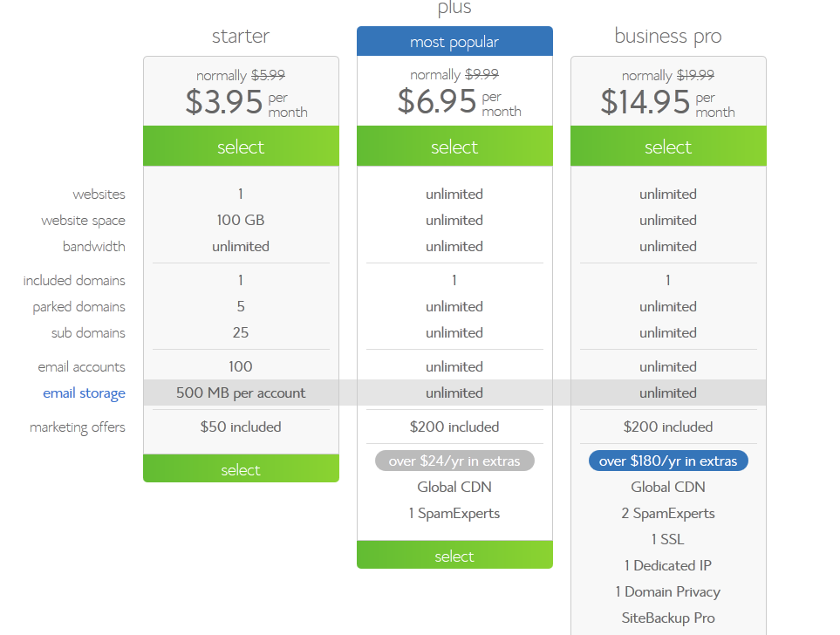Viewport: 840px width, 635px height.
Task: Click the top select button for starter plan
Action: tap(241, 146)
